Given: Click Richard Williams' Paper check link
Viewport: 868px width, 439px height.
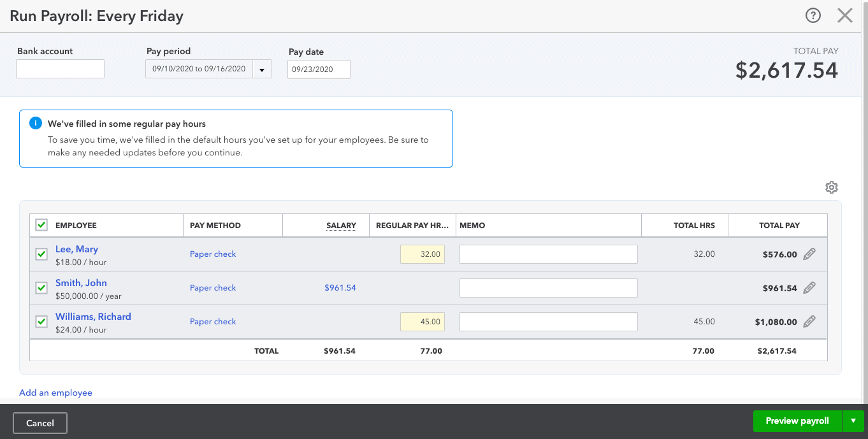Looking at the screenshot, I should point(213,321).
